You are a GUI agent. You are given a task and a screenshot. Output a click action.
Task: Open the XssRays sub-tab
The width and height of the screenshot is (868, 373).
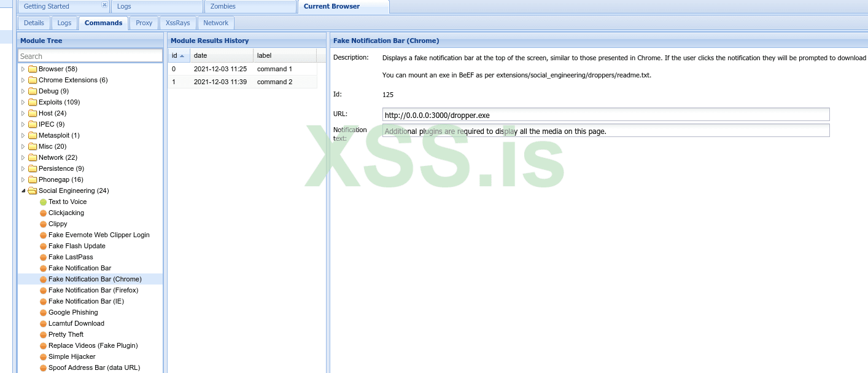[x=178, y=23]
